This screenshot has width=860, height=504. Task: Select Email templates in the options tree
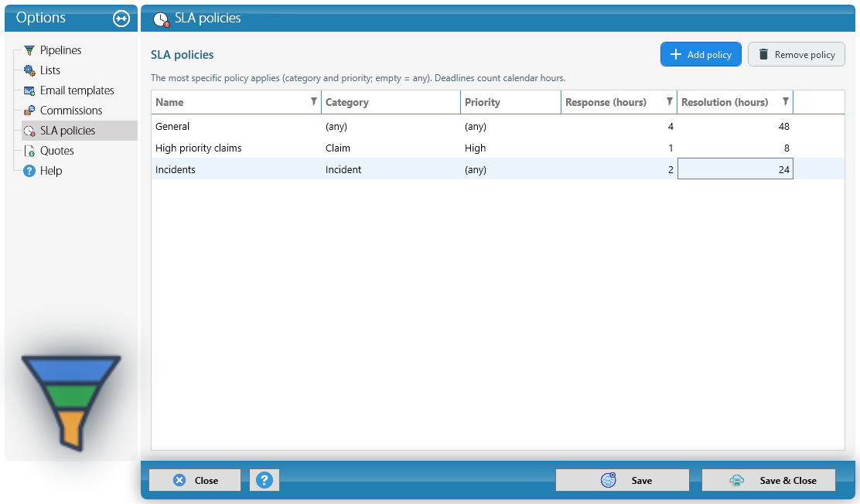77,90
